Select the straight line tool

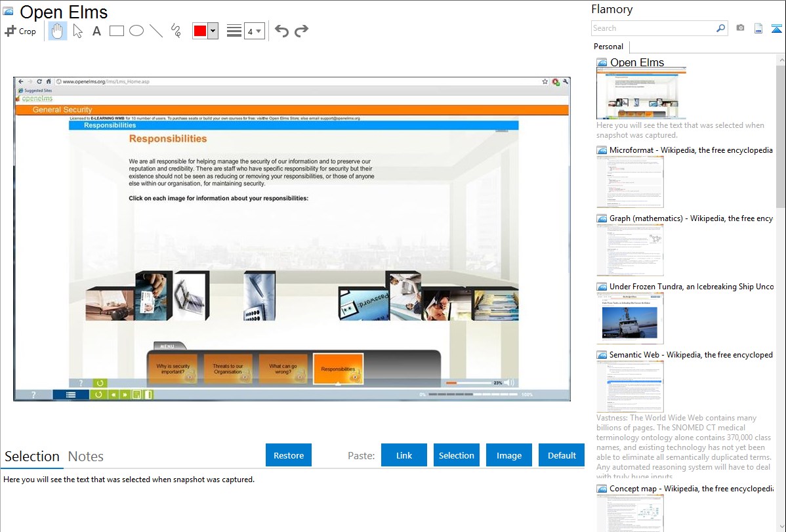pos(156,31)
